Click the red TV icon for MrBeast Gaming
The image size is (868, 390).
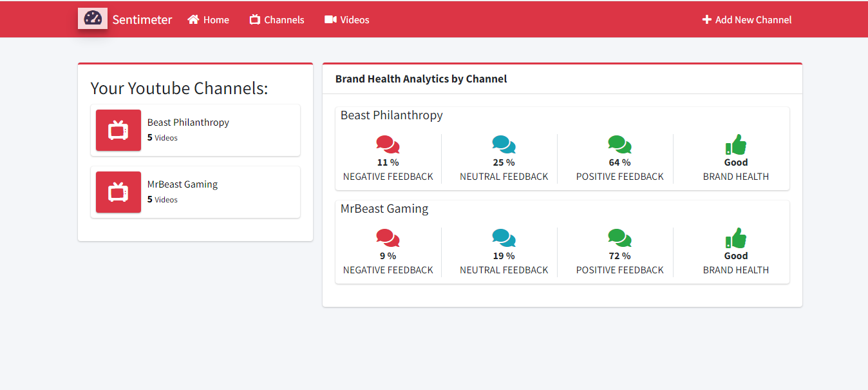(118, 192)
